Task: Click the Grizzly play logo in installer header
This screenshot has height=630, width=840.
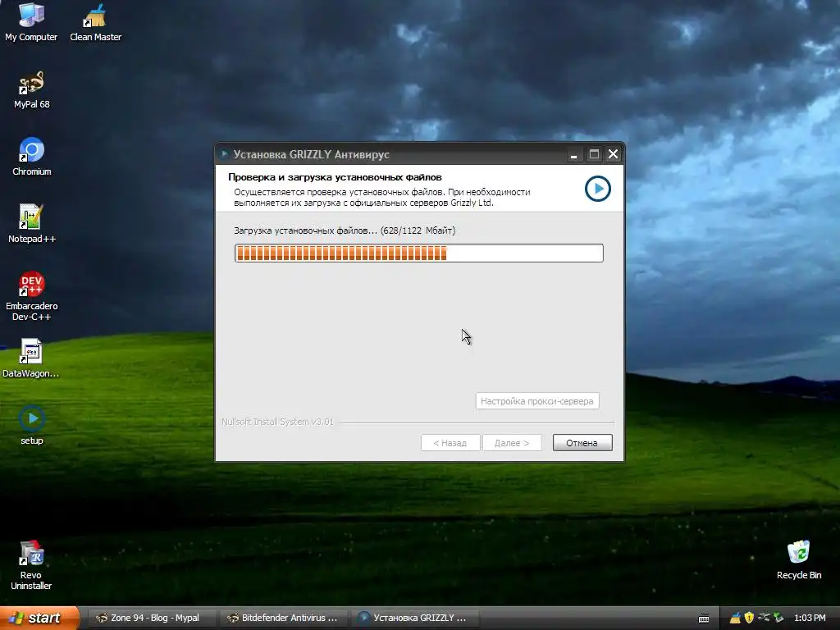Action: pos(597,189)
